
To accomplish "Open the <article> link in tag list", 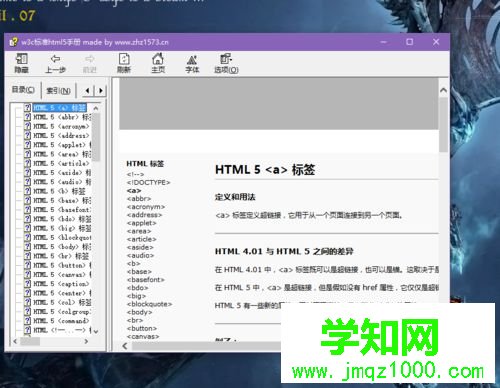I will pos(142,239).
